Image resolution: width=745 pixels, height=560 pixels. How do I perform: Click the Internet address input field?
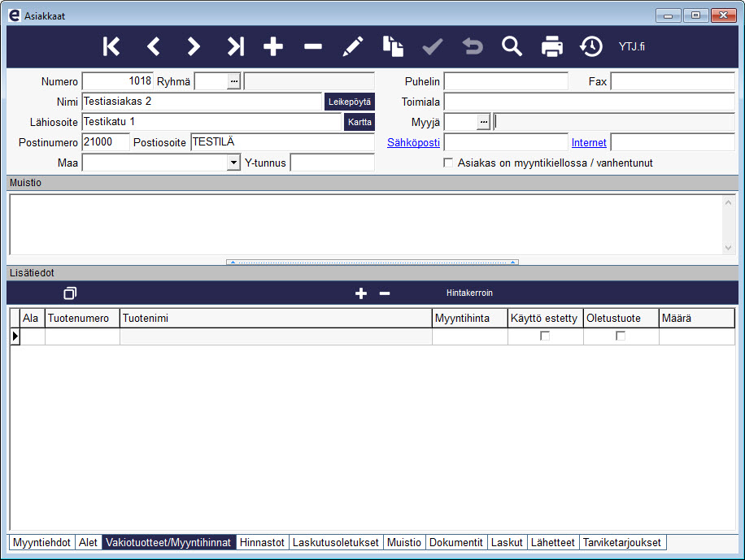[x=673, y=142]
